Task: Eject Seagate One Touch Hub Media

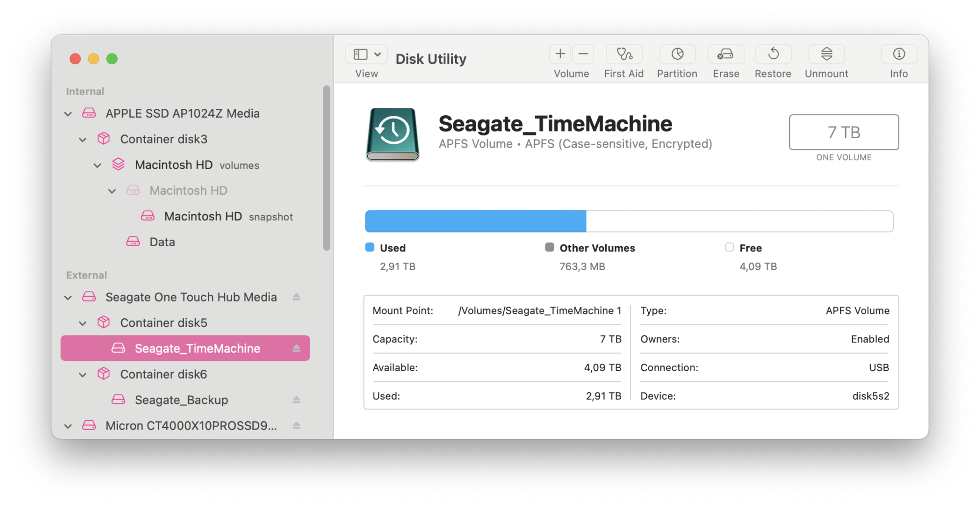Action: [x=296, y=297]
